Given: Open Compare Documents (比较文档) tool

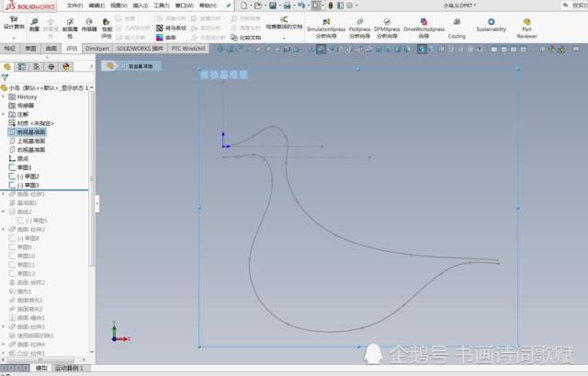Looking at the screenshot, I should pos(245,38).
